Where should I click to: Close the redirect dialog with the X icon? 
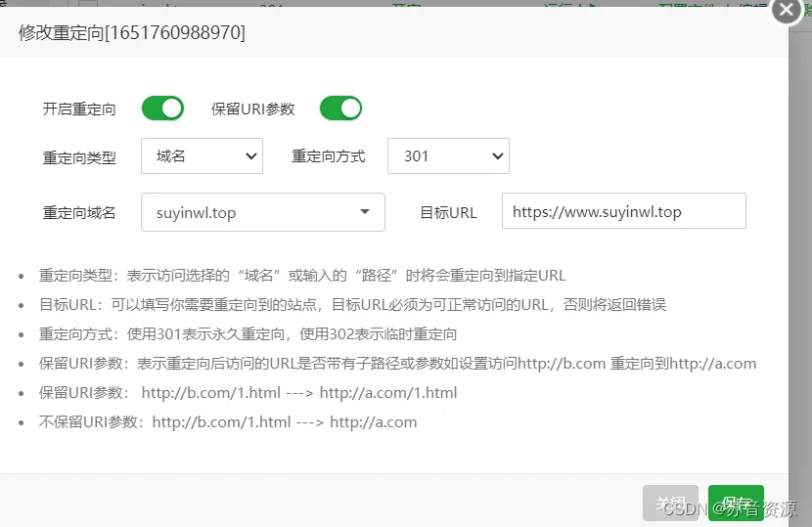pos(787,10)
